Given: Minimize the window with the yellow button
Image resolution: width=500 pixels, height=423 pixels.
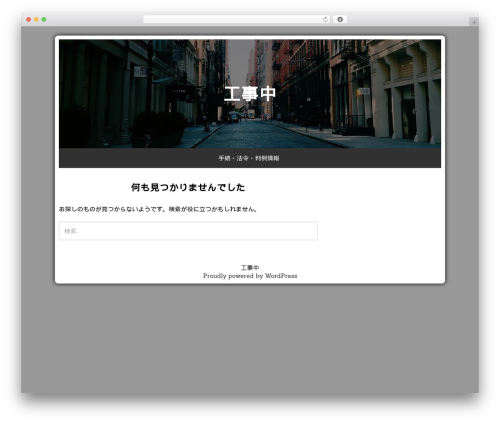Looking at the screenshot, I should (36, 20).
